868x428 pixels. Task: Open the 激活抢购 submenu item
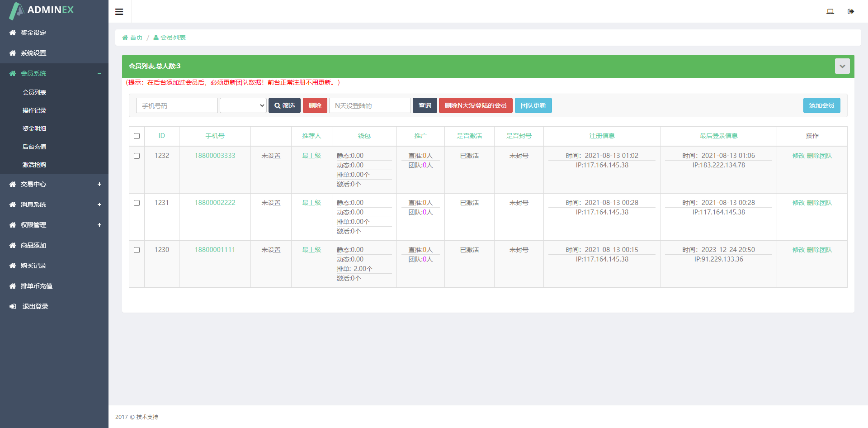(34, 165)
